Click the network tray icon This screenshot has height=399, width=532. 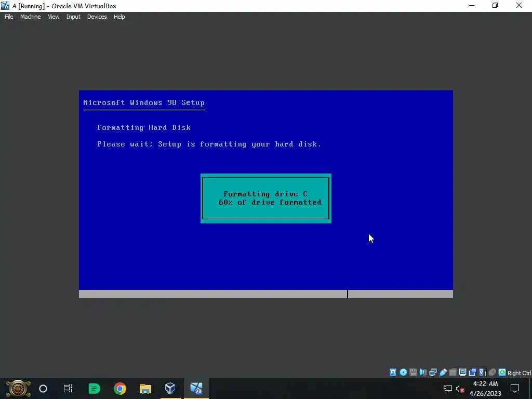448,389
